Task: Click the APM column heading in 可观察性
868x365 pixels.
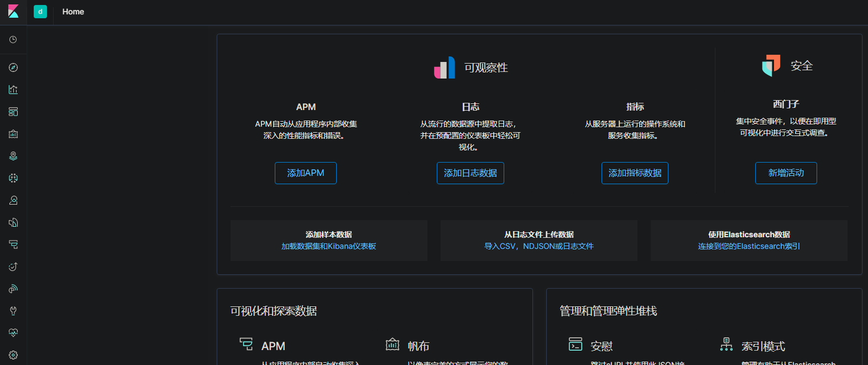Action: point(306,107)
